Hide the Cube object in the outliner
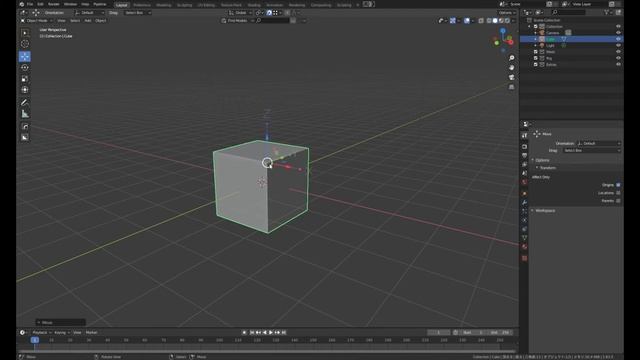 [x=618, y=39]
